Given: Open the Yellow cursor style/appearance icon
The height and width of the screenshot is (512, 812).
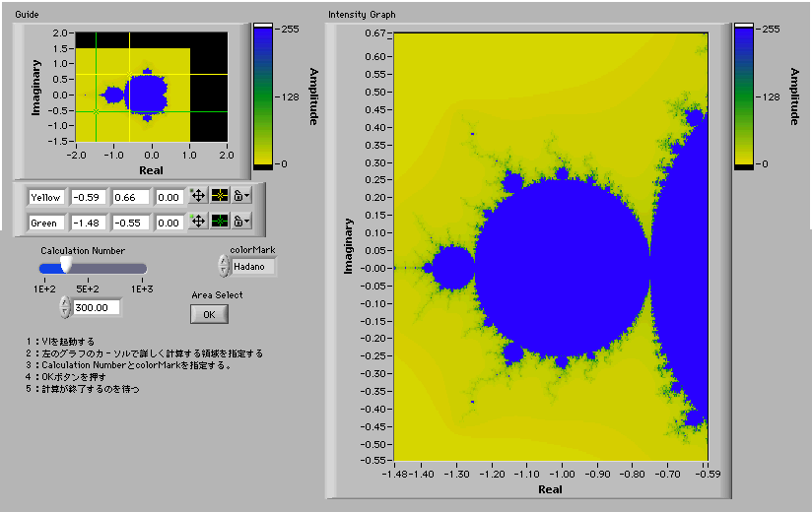Looking at the screenshot, I should [220, 196].
